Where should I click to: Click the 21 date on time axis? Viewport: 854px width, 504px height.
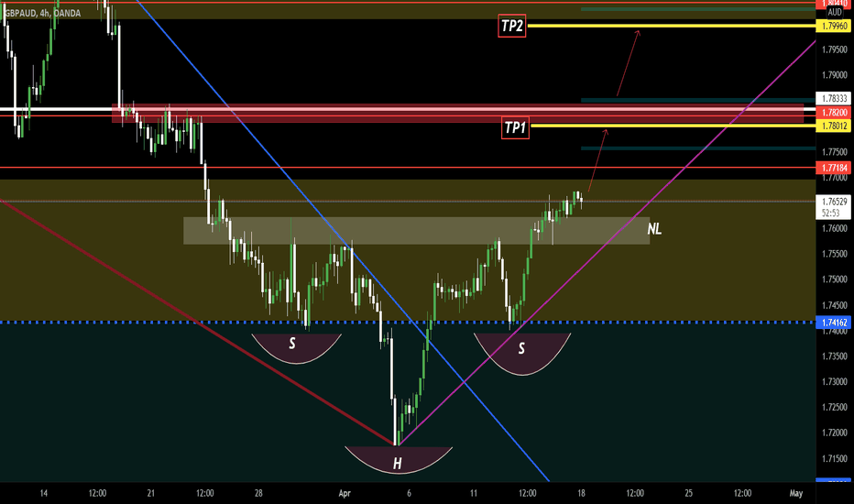click(151, 494)
